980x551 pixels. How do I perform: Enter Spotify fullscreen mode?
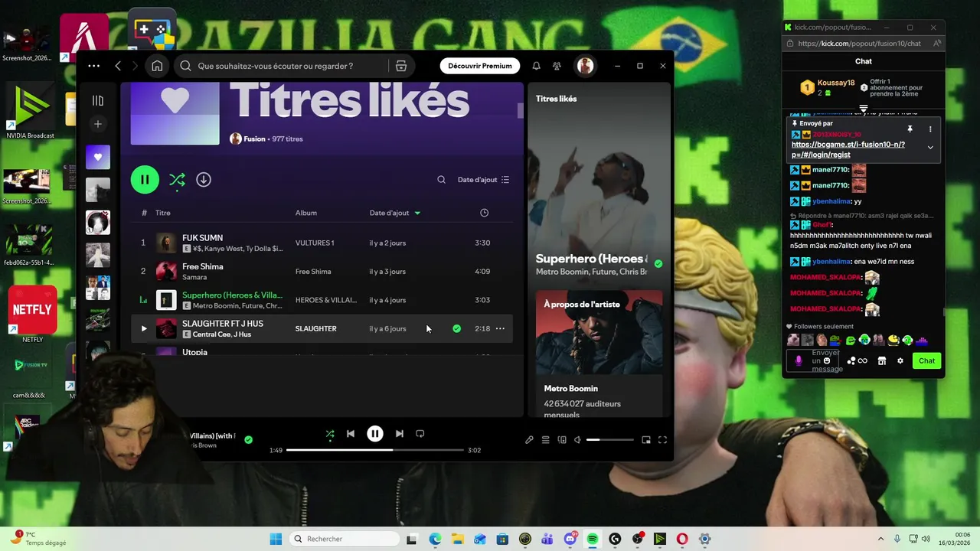coord(662,440)
